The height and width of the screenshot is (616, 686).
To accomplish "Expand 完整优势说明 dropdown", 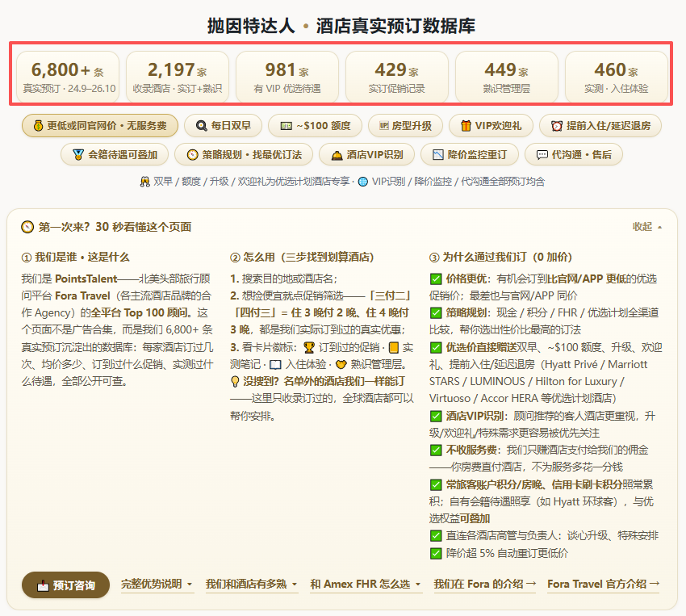I will (x=157, y=584).
